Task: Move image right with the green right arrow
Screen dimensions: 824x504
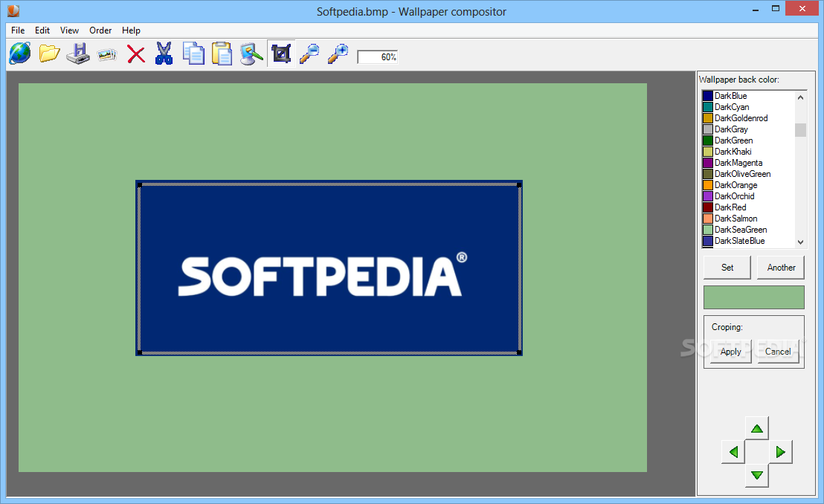Action: [x=780, y=452]
